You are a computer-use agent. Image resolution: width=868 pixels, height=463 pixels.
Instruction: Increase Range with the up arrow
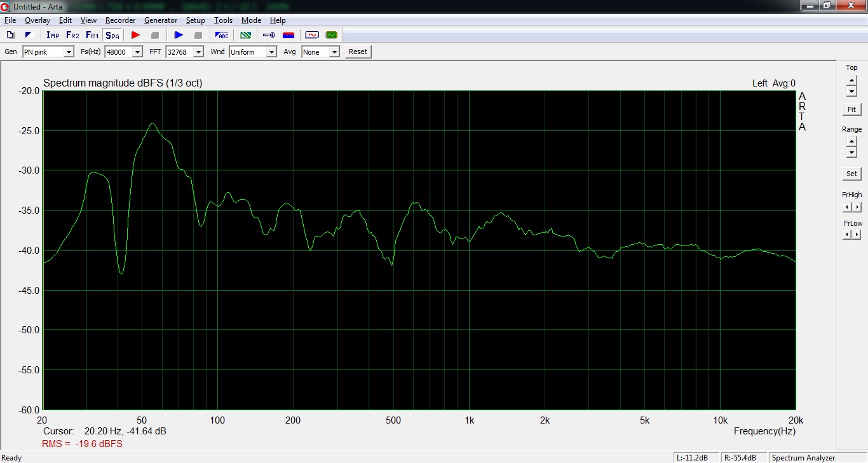point(851,143)
